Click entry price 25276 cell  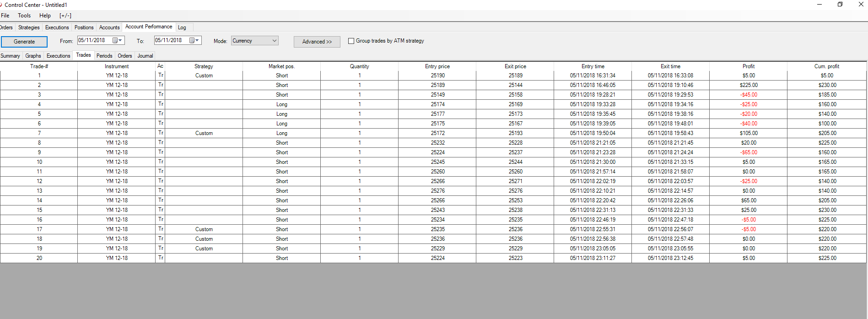point(437,191)
